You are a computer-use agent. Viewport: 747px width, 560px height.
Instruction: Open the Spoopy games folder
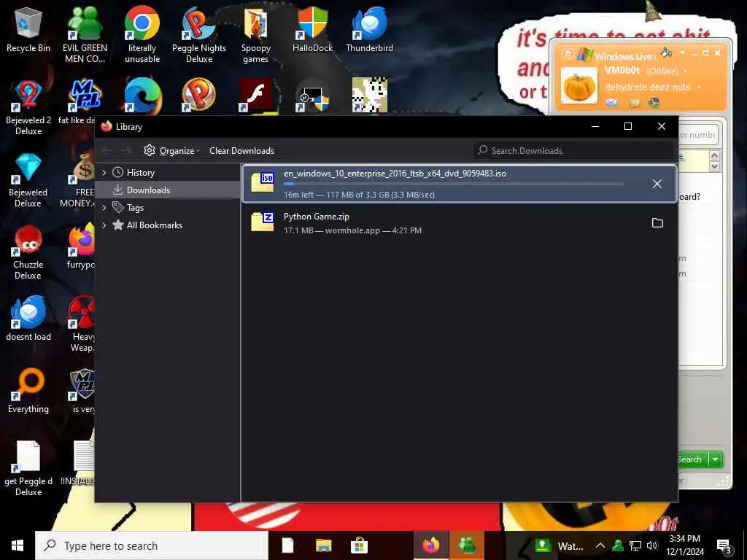[256, 35]
